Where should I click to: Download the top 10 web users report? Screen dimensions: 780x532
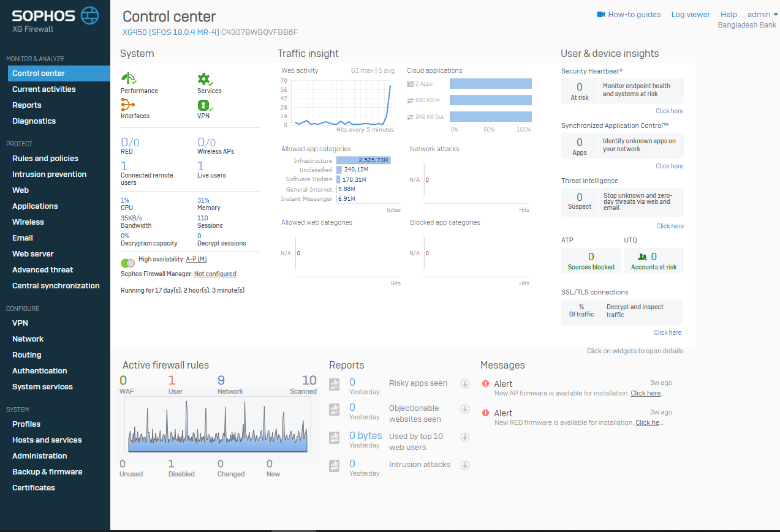(x=465, y=437)
